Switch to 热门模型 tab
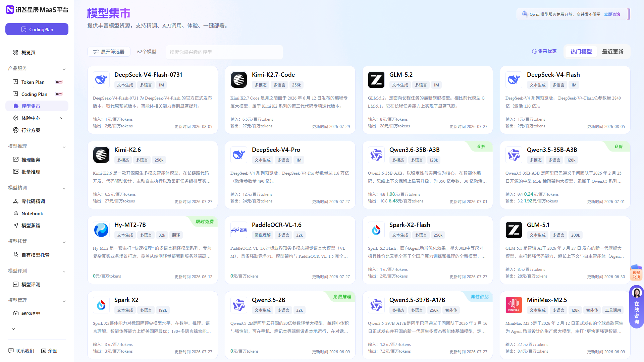This screenshot has width=644, height=362. (581, 52)
